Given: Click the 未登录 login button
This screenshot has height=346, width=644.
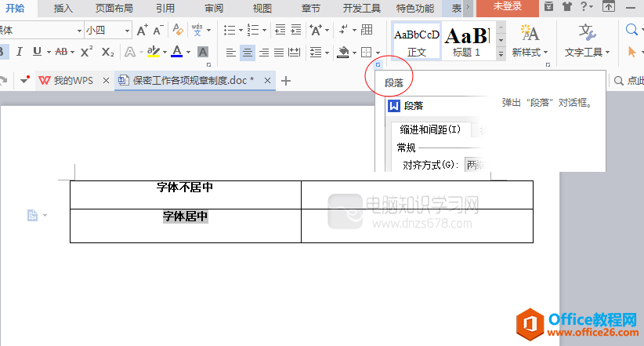Looking at the screenshot, I should (508, 7).
